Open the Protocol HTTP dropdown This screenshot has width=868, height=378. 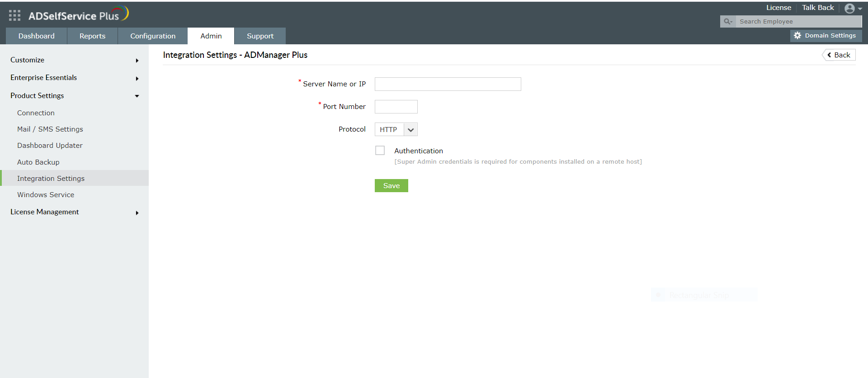pyautogui.click(x=396, y=129)
